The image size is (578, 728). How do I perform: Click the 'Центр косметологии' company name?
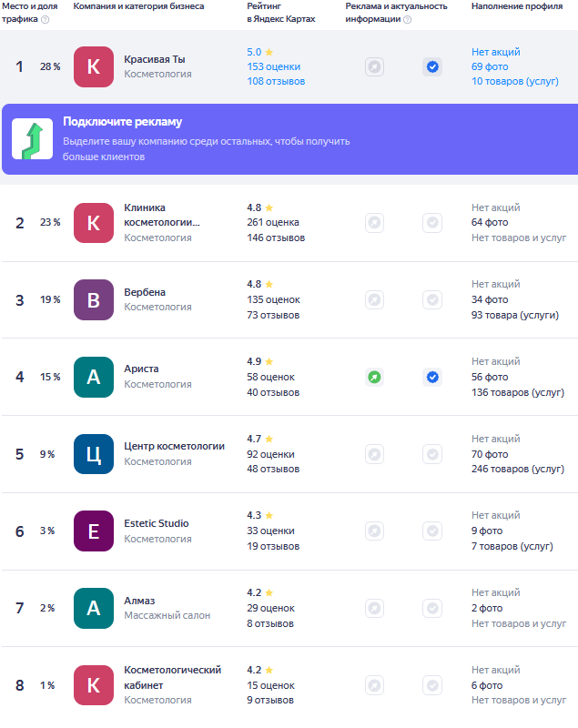tap(174, 446)
